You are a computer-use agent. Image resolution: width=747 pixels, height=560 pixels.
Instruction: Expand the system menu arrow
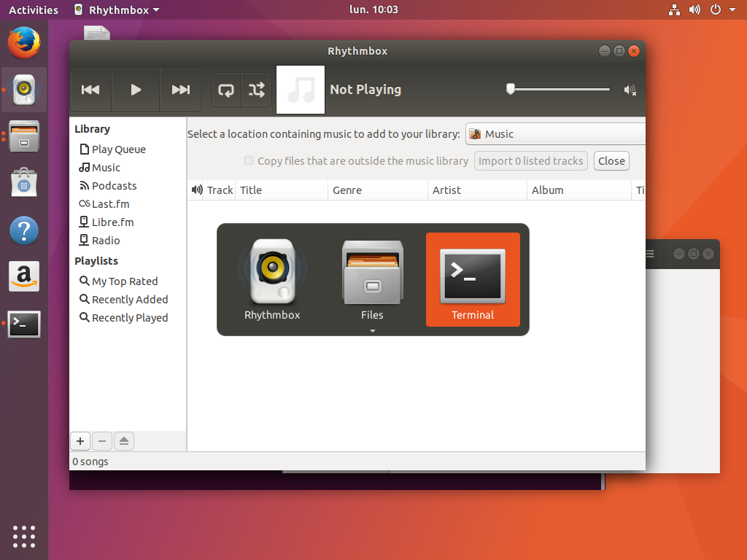(x=732, y=9)
